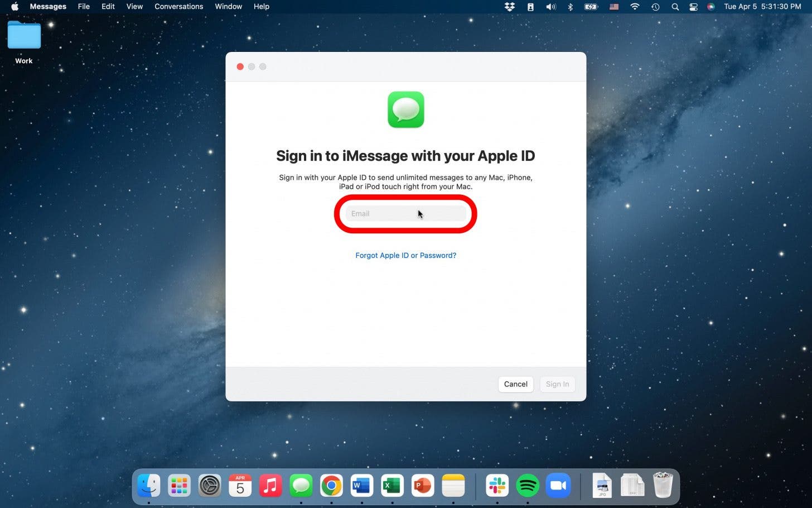Open Slack from the dock
The width and height of the screenshot is (812, 508).
(x=497, y=486)
